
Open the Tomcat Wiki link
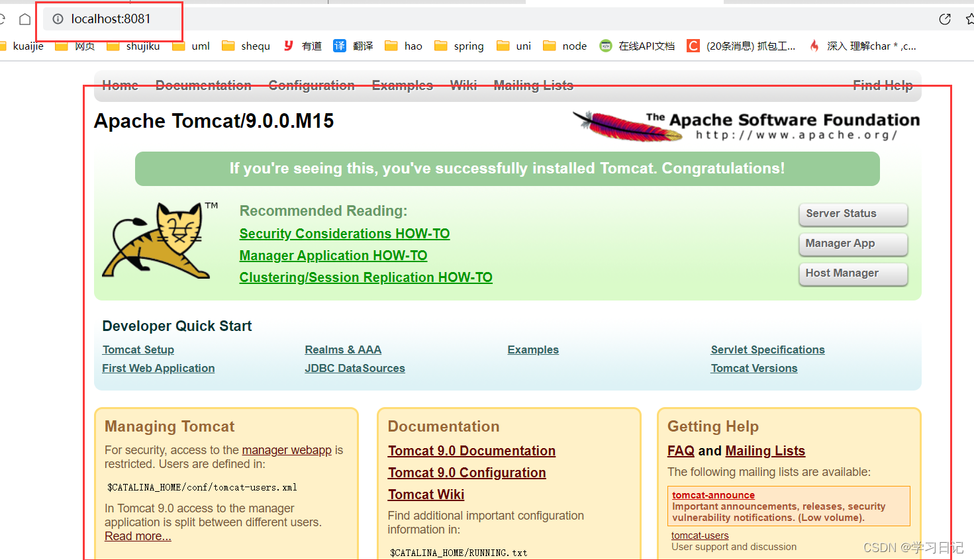point(426,494)
